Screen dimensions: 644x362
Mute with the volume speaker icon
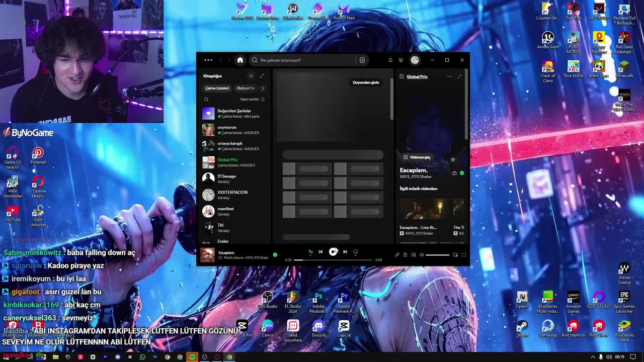point(422,255)
